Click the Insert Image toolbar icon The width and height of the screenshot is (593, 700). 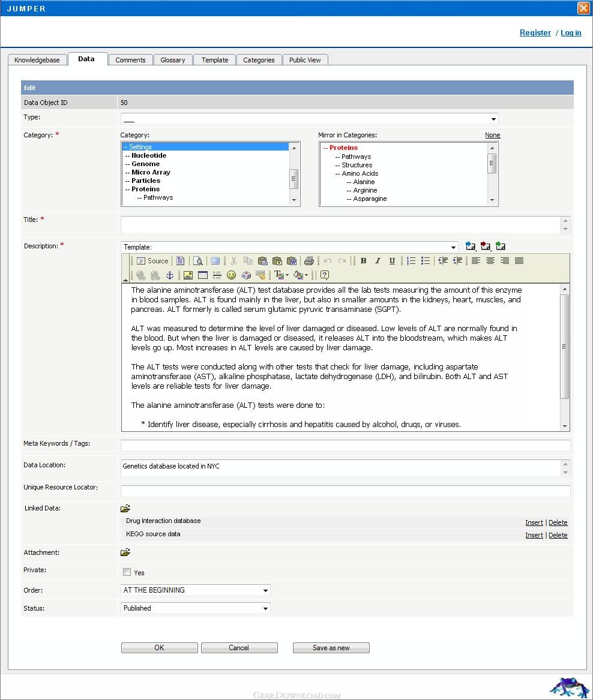pyautogui.click(x=188, y=275)
